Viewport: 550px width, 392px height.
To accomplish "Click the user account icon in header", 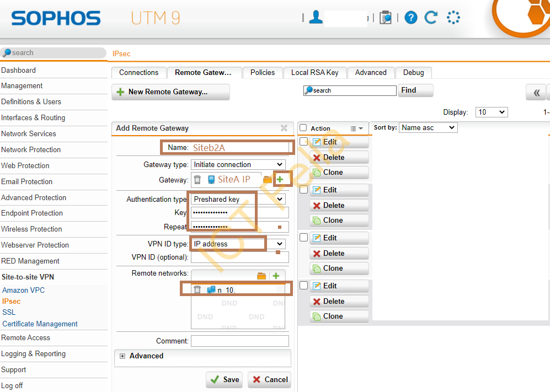I will point(316,17).
